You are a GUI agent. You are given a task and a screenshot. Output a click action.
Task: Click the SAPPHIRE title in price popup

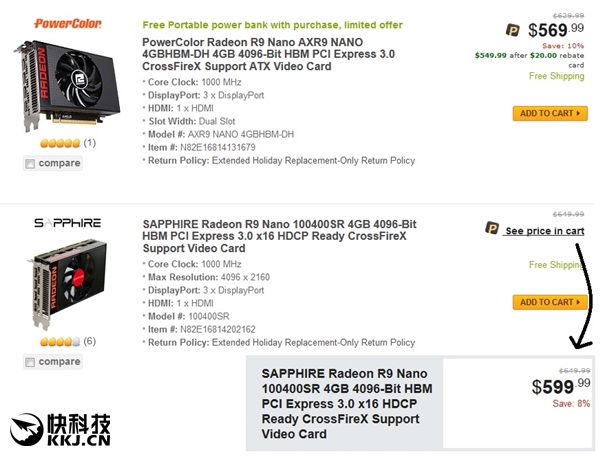pyautogui.click(x=346, y=402)
